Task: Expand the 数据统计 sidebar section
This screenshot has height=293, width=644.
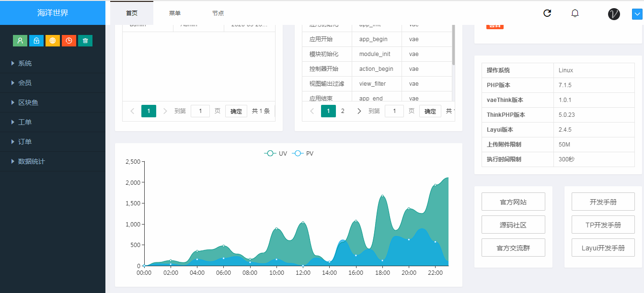Action: coord(31,161)
